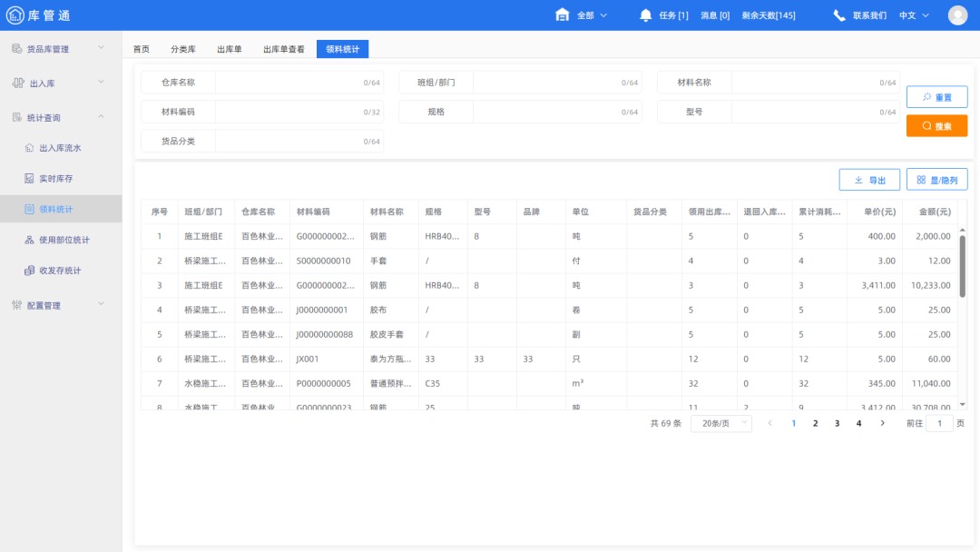Click the notification bell beside 任务[1]
The width and height of the screenshot is (980, 552).
point(645,15)
